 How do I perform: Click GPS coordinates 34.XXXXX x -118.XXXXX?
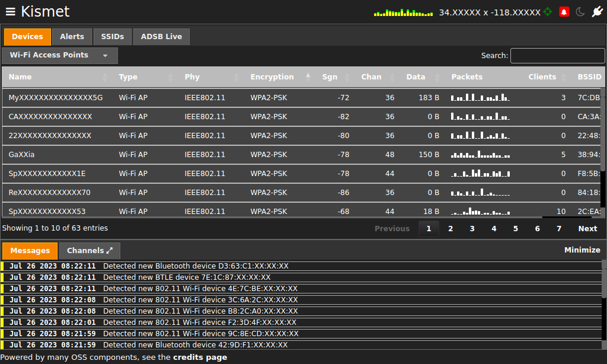pyautogui.click(x=489, y=12)
